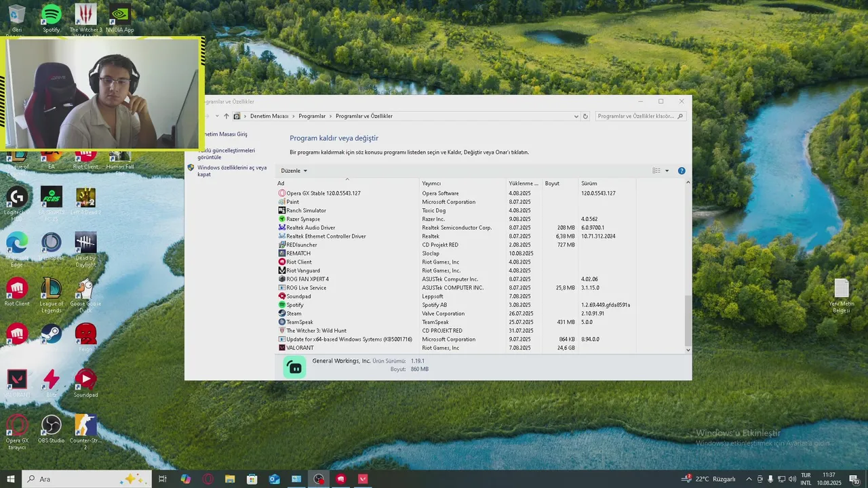Open Microsoft Store from taskbar
This screenshot has width=868, height=488.
tap(252, 479)
